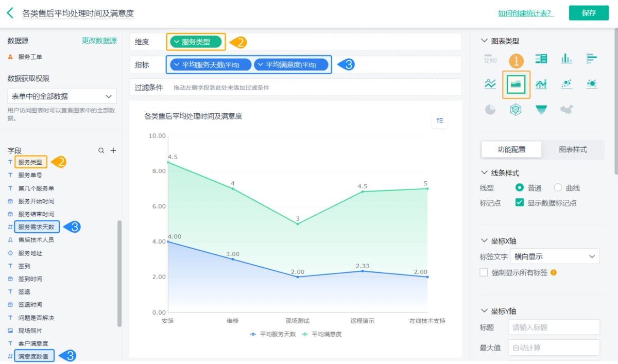This screenshot has height=364, width=618.
Task: Select the funnel chart type
Action: [x=541, y=109]
